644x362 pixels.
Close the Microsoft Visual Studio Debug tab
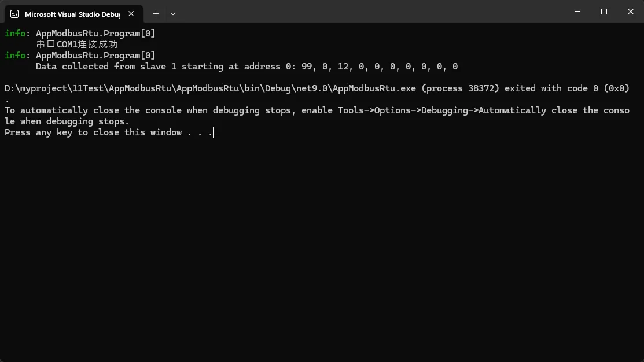[x=133, y=14]
